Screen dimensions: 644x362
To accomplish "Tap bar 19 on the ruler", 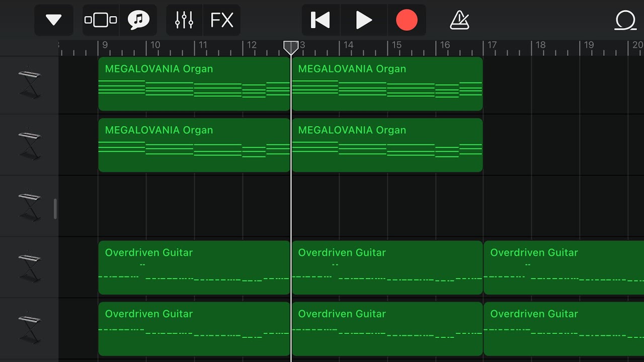I will tap(589, 45).
